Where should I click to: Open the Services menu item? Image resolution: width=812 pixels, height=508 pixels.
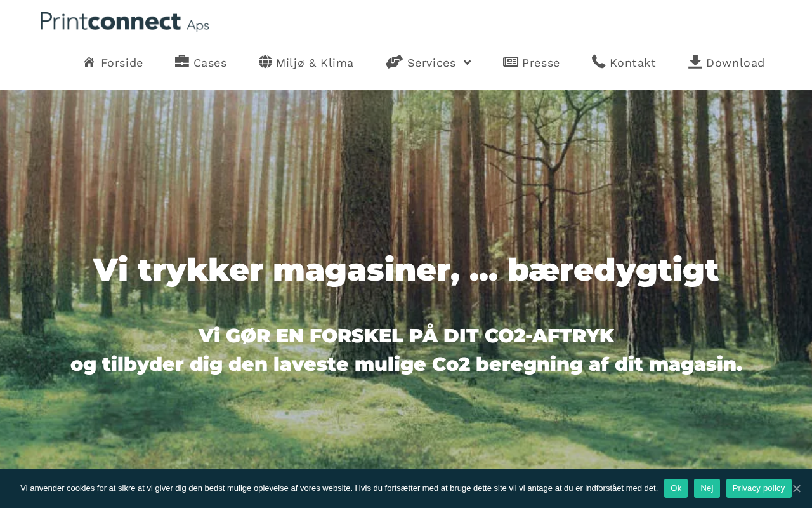[x=431, y=63]
